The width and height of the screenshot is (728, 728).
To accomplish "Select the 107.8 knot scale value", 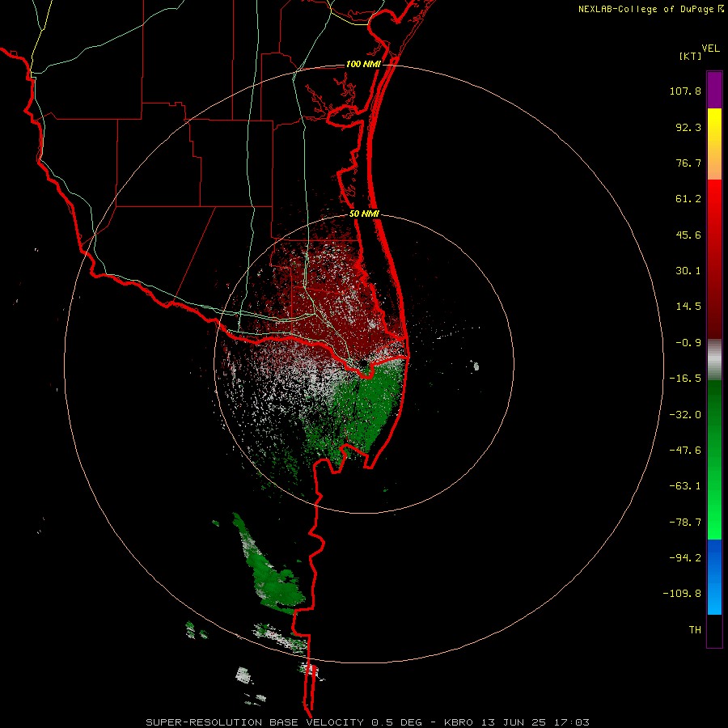I will click(685, 91).
